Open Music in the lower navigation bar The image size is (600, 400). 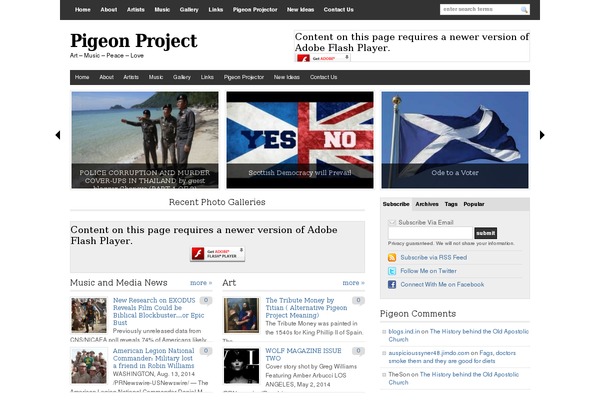tap(156, 77)
